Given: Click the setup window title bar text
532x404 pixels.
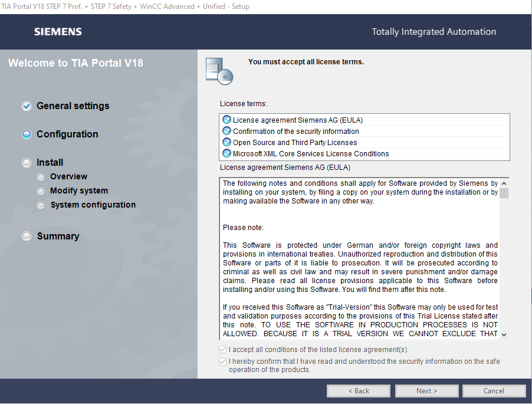Looking at the screenshot, I should point(125,6).
